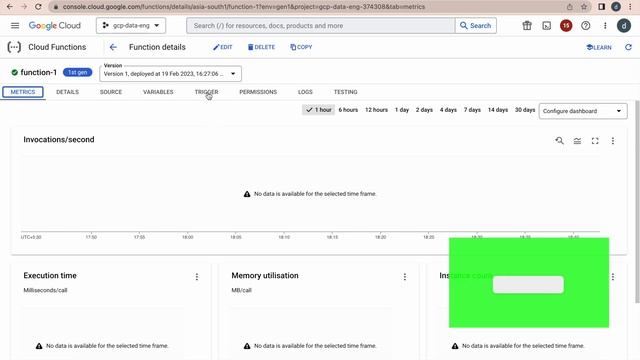This screenshot has height=360, width=640.
Task: Select 1 hour time range
Action: pos(318,110)
